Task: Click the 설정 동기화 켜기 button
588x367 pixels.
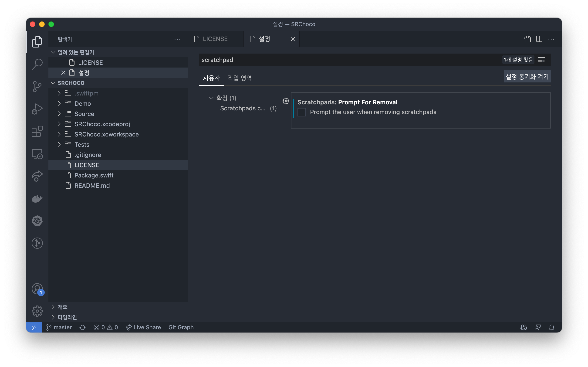Action: coord(527,77)
